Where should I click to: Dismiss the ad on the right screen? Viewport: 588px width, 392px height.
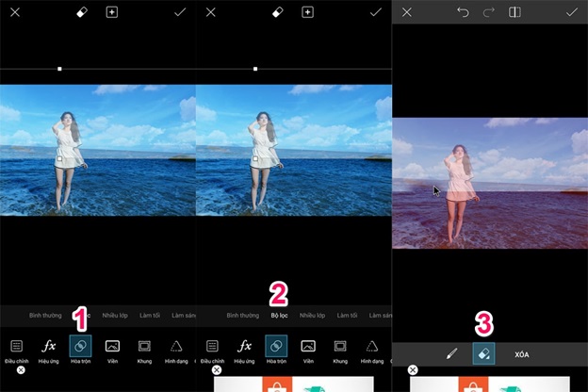[x=413, y=370]
